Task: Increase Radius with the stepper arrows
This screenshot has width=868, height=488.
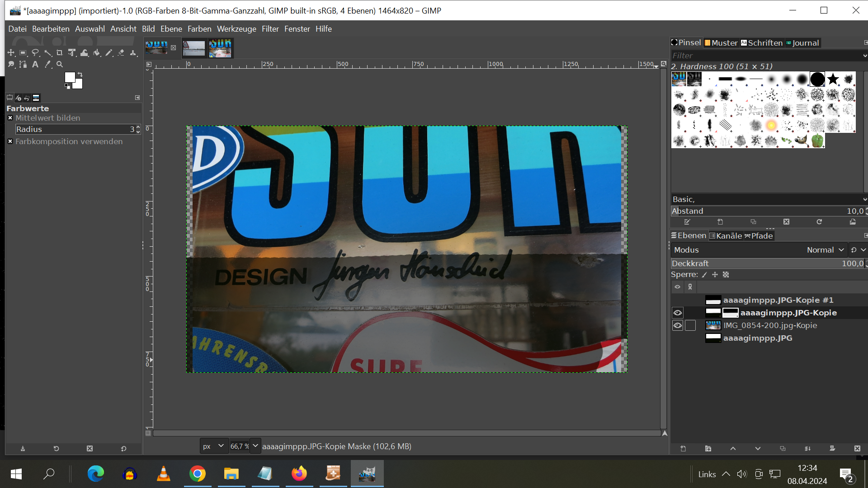Action: click(138, 127)
